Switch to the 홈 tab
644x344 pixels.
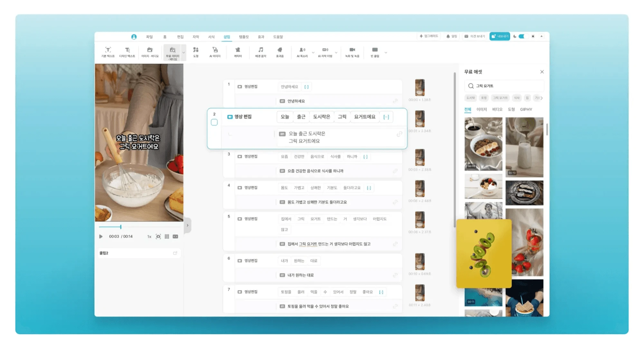165,37
